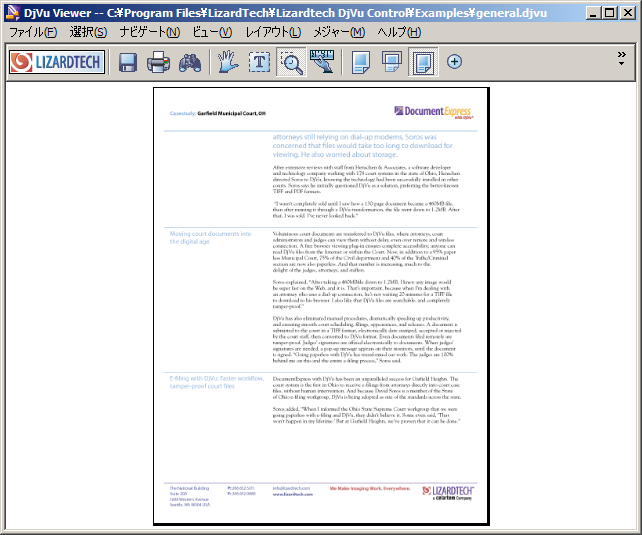Open the ヘルプ(H) menu
The width and height of the screenshot is (642, 535).
pos(399,32)
